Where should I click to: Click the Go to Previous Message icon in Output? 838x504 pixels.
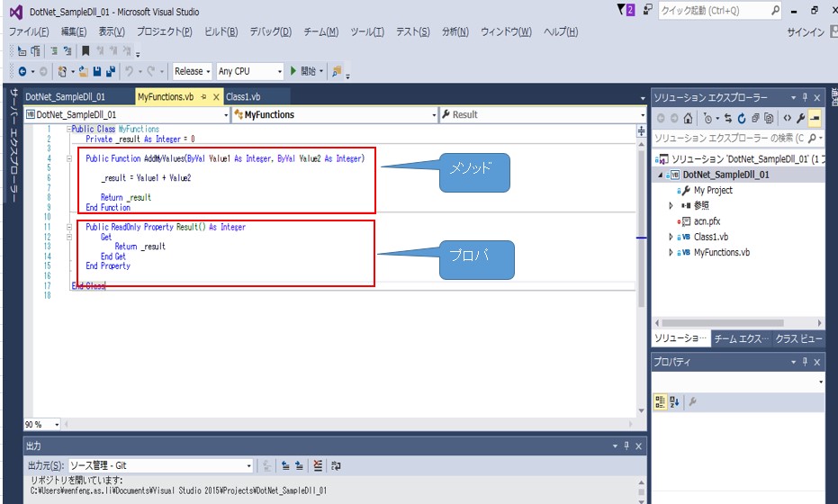point(286,465)
